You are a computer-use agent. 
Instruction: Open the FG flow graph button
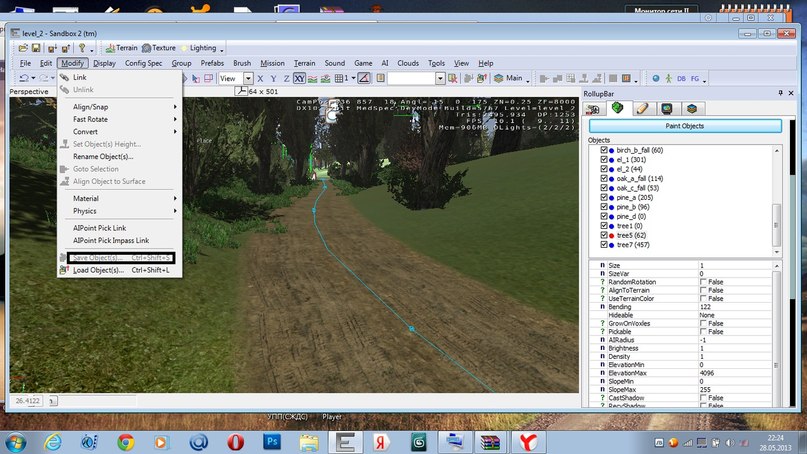[x=695, y=78]
